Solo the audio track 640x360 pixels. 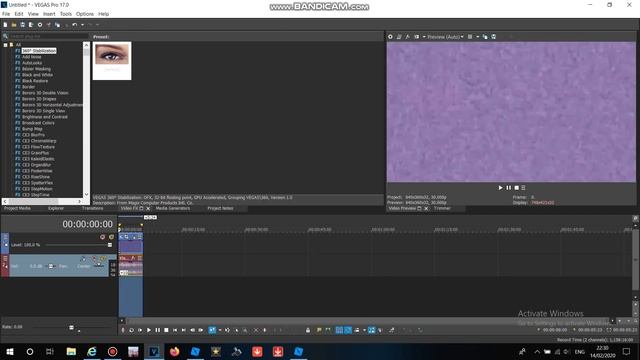pos(103,259)
